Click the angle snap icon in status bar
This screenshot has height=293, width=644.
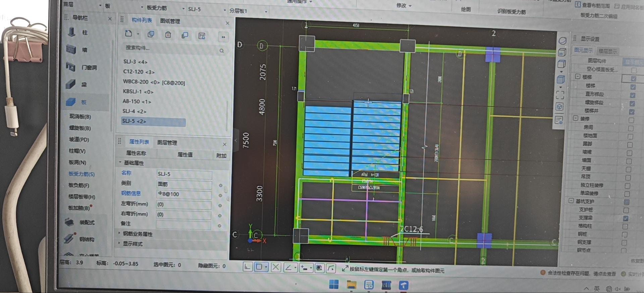point(288,267)
